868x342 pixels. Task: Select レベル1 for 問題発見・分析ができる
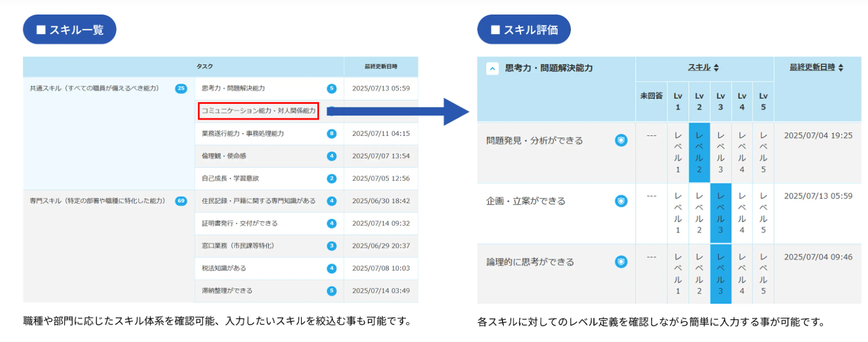[x=678, y=152]
